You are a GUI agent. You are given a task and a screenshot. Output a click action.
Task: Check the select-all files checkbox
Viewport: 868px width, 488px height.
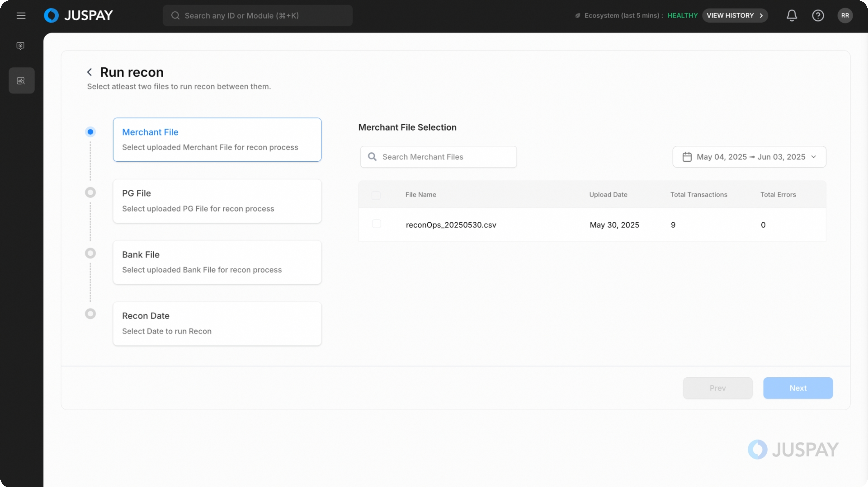[376, 195]
